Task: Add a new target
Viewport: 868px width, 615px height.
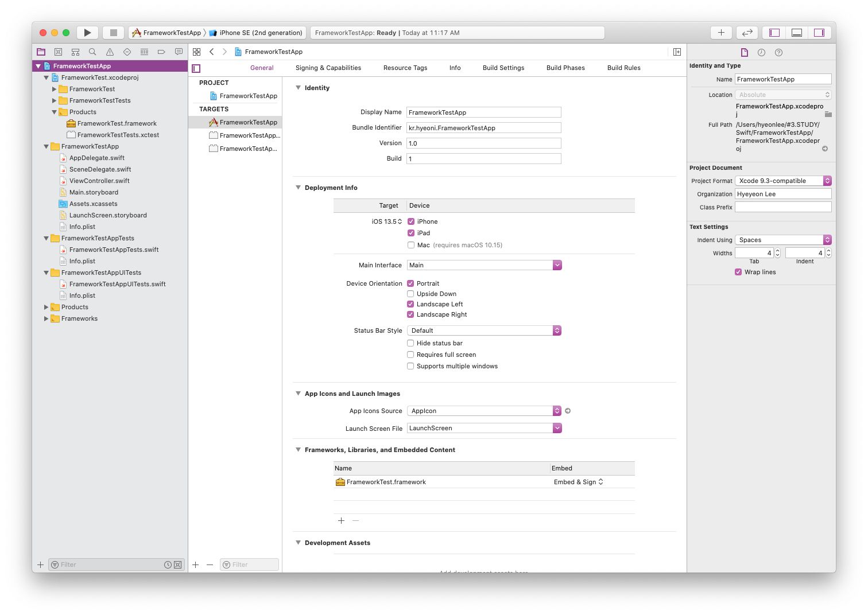Action: coord(195,565)
